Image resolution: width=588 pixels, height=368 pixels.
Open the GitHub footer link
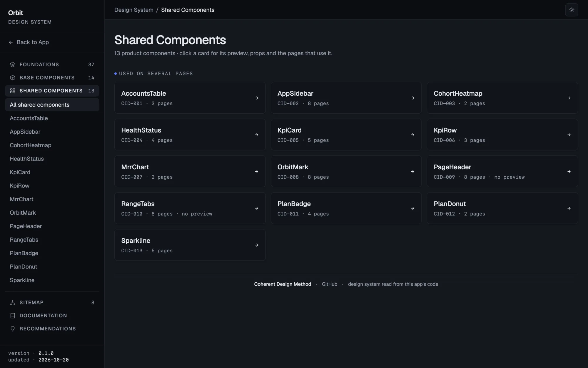(x=330, y=284)
